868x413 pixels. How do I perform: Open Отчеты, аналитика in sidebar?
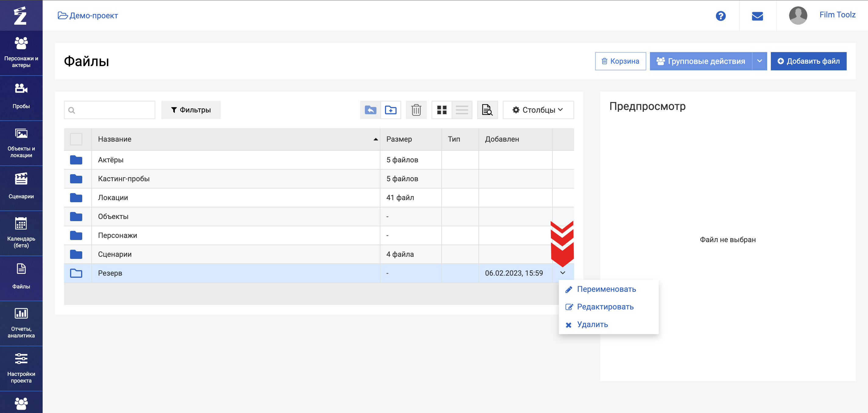pos(21,323)
